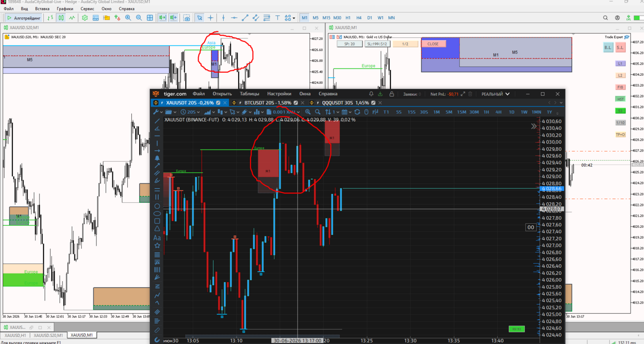Open MetaTrader Сервис menu
The width and height of the screenshot is (644, 344).
87,8
